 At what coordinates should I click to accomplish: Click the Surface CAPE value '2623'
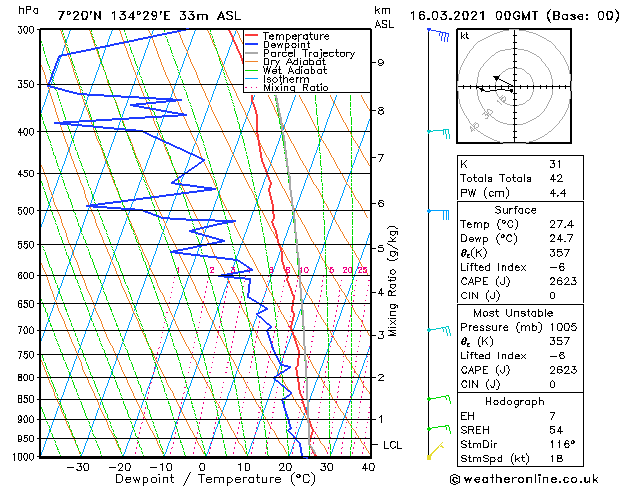(x=563, y=281)
